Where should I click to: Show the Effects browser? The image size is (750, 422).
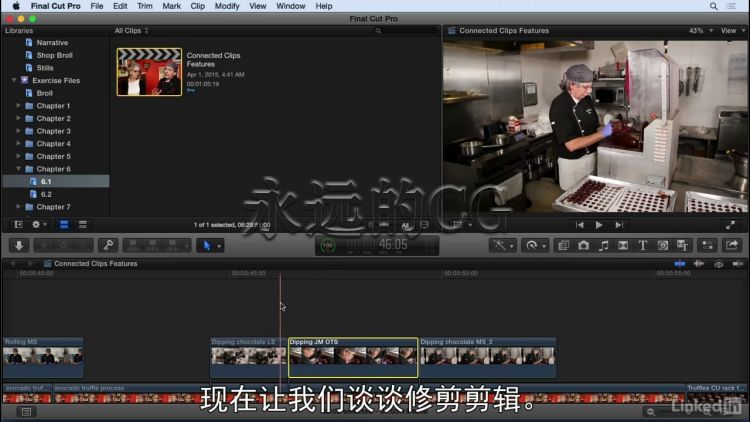pos(563,245)
